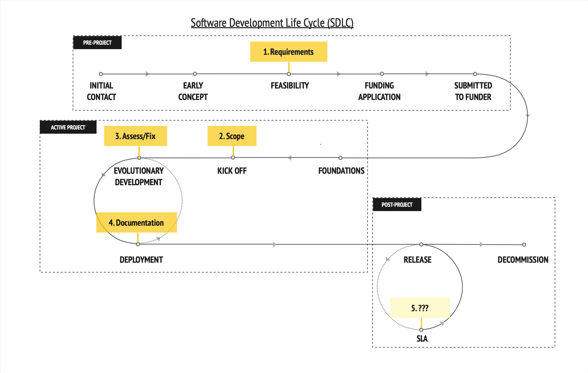Screen dimensions: 588x373
Task: Click the RELEASE label
Action: tap(418, 260)
